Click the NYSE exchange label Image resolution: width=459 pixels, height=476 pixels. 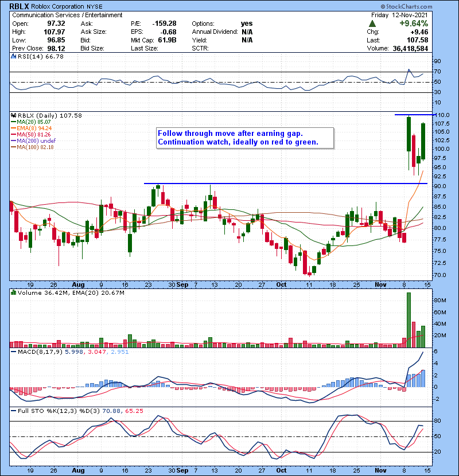point(95,7)
